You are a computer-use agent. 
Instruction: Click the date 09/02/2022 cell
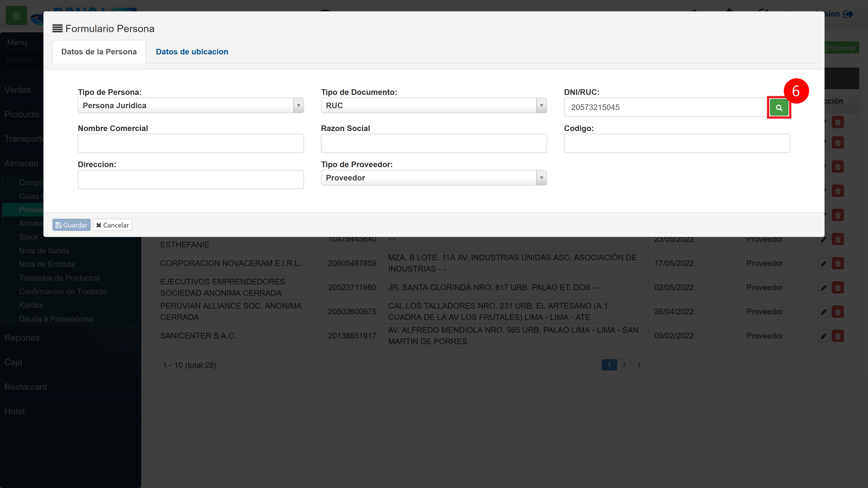click(x=674, y=336)
